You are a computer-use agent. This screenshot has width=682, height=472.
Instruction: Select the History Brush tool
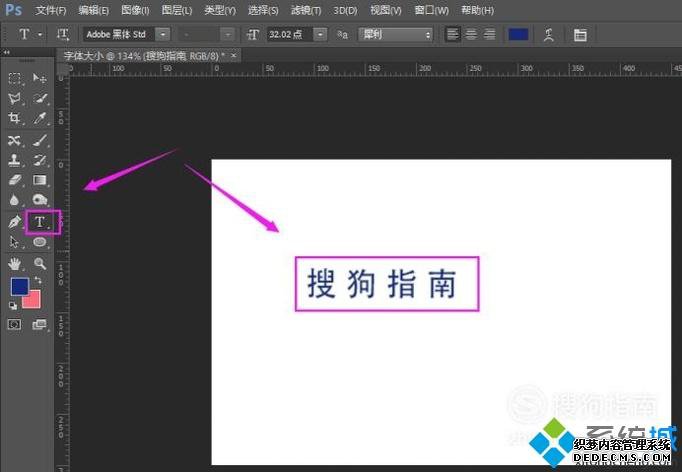40,160
